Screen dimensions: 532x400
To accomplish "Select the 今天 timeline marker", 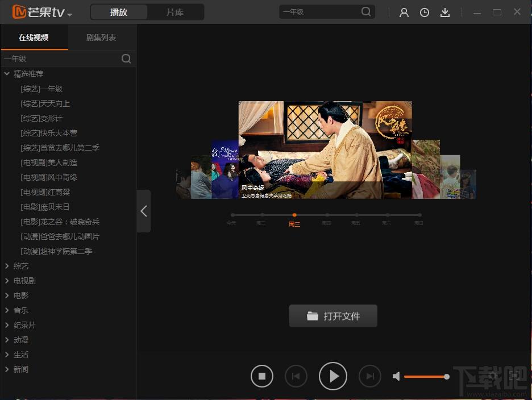I will pyautogui.click(x=232, y=215).
